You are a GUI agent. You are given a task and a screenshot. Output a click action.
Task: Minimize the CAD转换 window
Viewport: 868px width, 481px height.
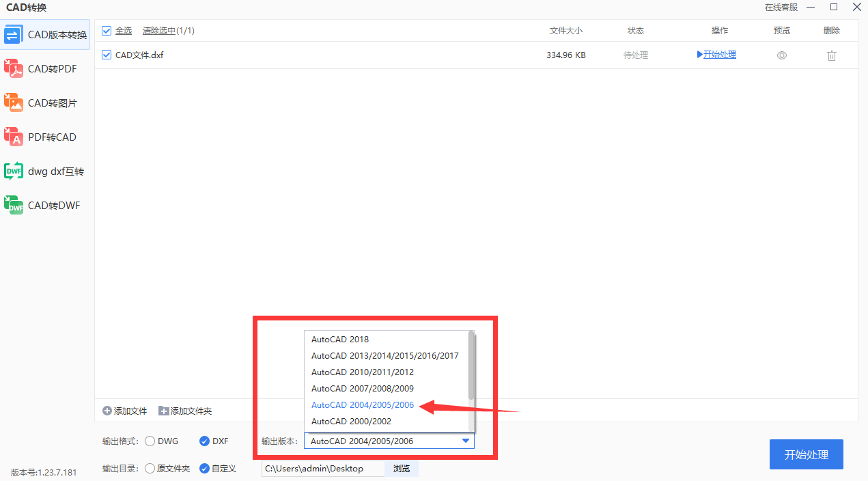click(811, 8)
